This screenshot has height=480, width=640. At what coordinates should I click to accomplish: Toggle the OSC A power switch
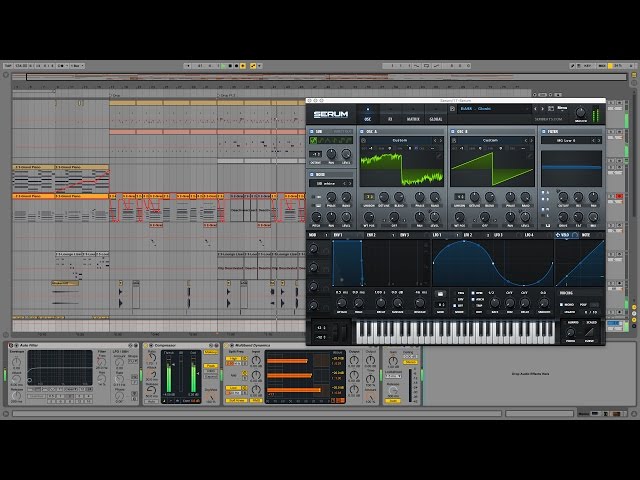coord(362,131)
